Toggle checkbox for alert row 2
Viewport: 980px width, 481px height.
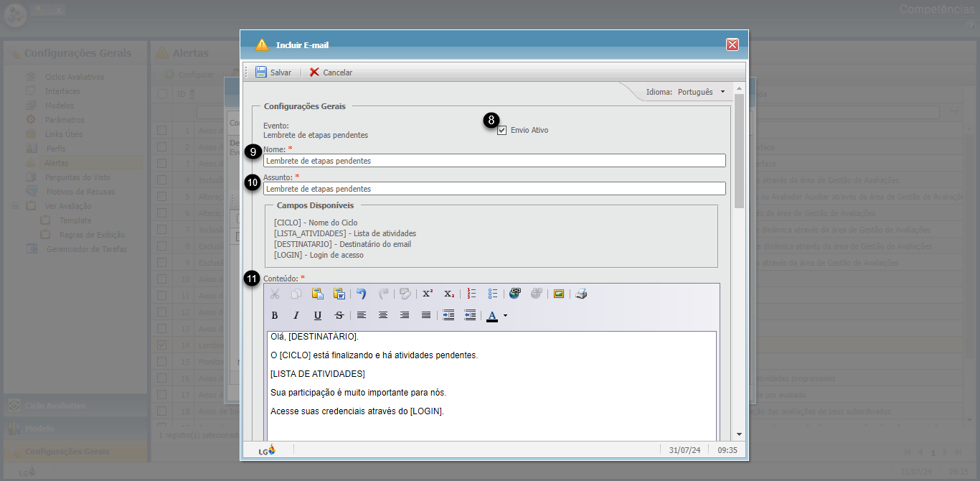(x=162, y=147)
